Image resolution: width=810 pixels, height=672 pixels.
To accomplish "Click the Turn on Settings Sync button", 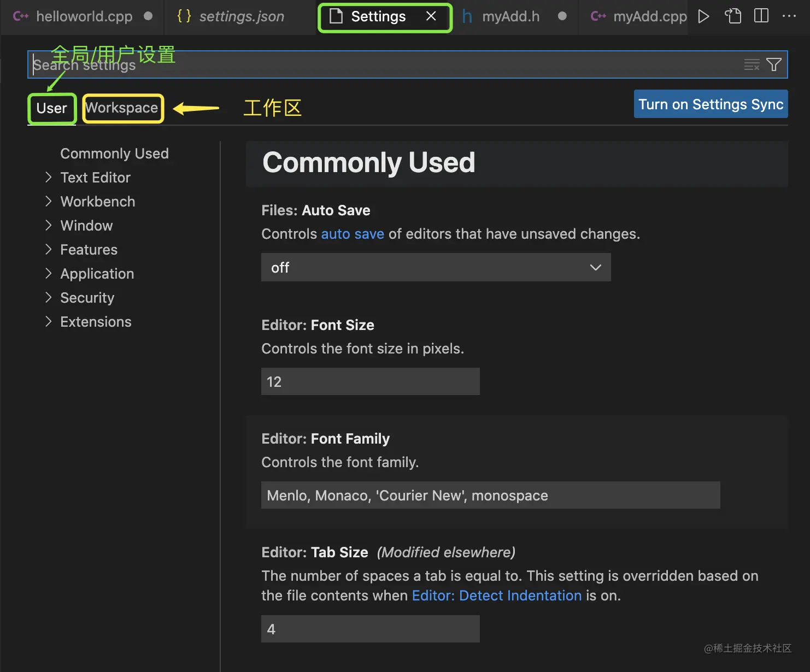I will pyautogui.click(x=711, y=104).
